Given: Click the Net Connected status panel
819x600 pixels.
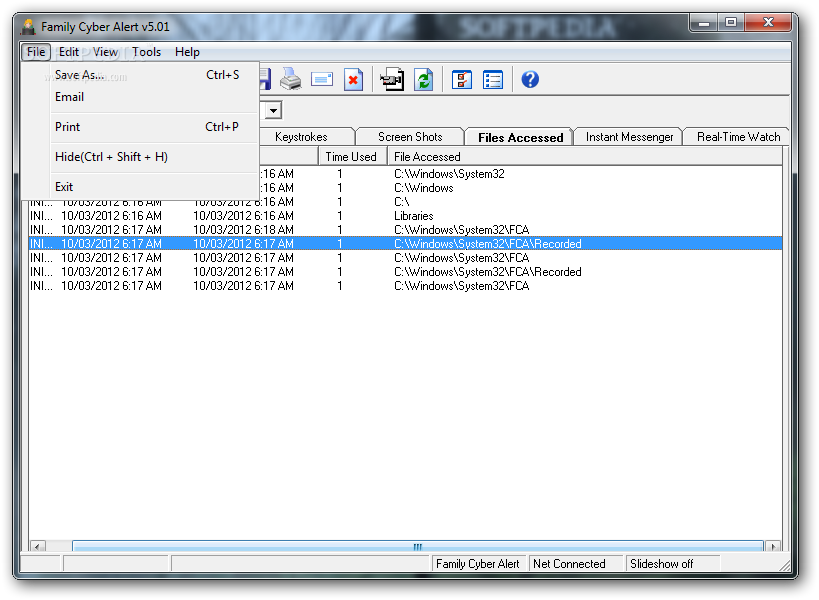Looking at the screenshot, I should [576, 564].
